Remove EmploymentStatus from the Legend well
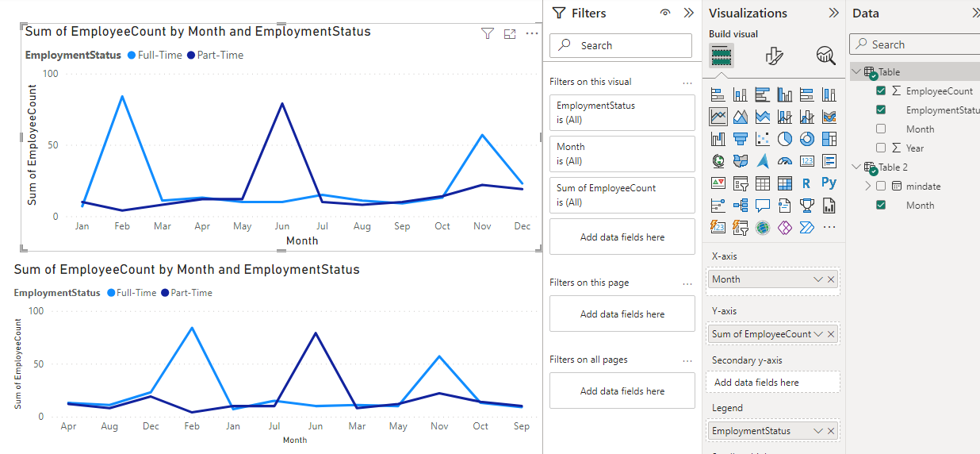The height and width of the screenshot is (454, 980). click(831, 431)
